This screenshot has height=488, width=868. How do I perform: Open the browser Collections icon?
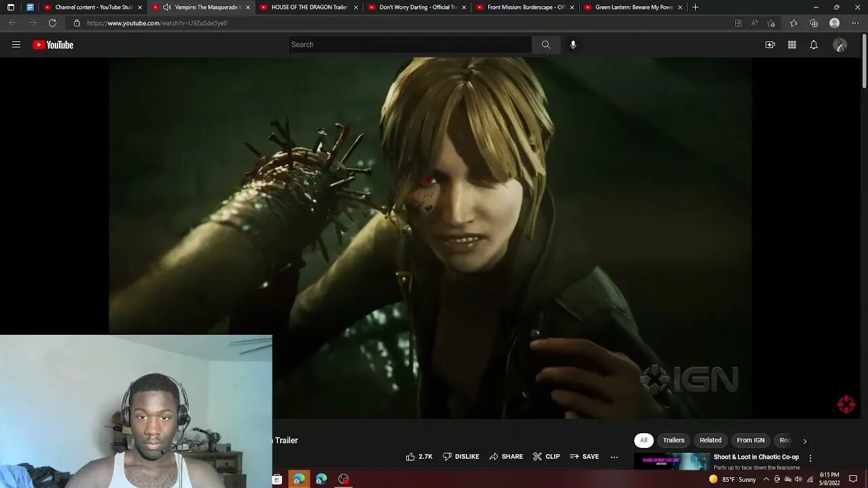tap(814, 23)
